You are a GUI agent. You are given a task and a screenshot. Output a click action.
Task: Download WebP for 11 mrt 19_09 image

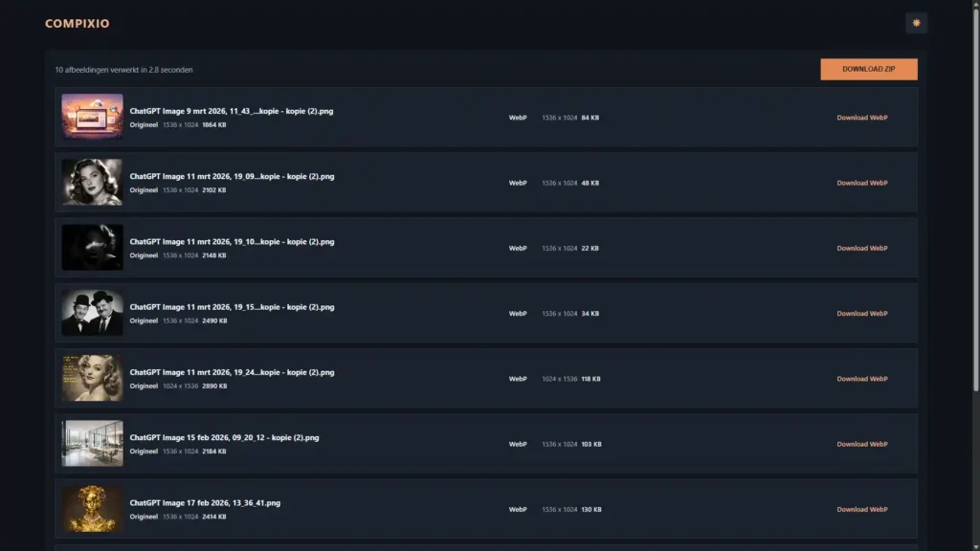(x=861, y=183)
